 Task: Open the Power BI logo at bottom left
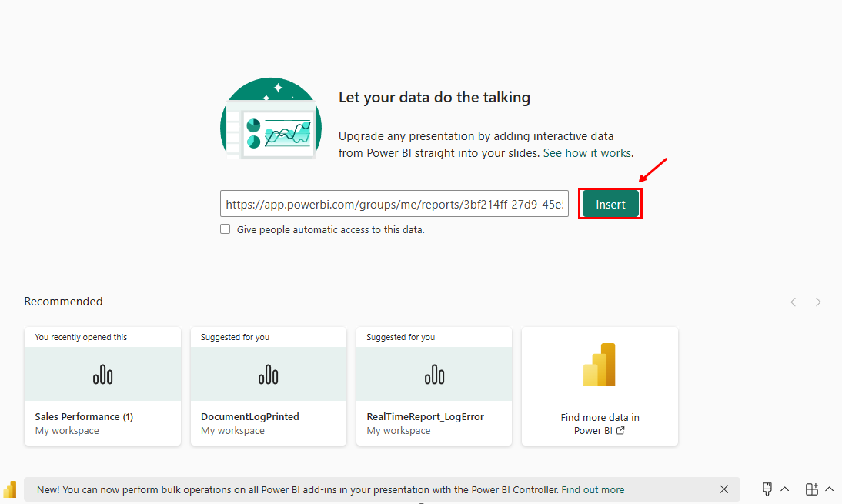[x=10, y=489]
